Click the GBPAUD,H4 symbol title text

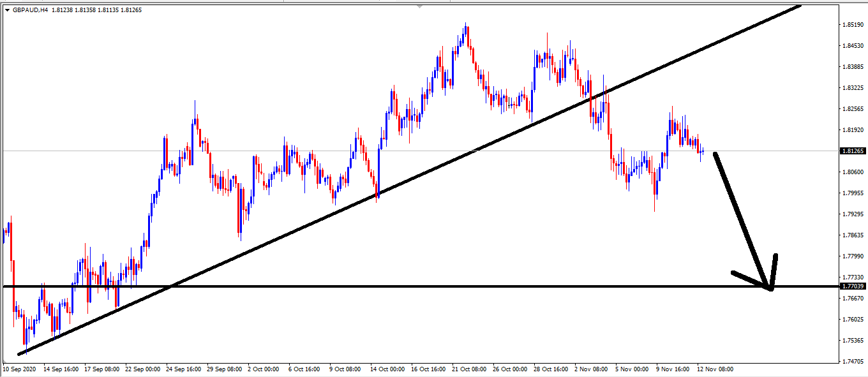point(30,10)
